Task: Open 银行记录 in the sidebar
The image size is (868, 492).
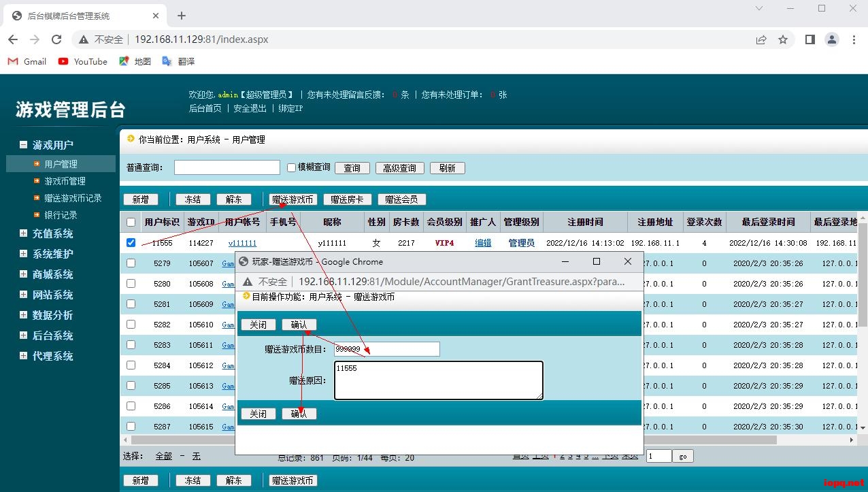Action: pos(61,215)
